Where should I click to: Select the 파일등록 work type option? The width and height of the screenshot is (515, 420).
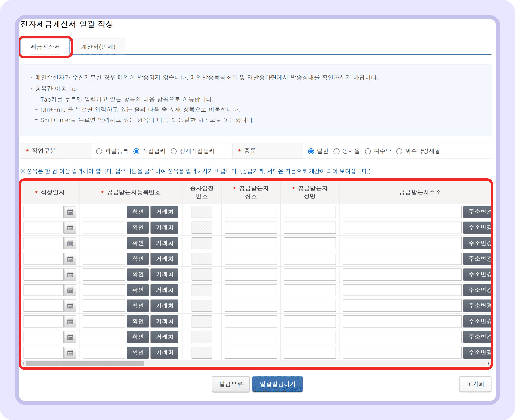coord(99,151)
